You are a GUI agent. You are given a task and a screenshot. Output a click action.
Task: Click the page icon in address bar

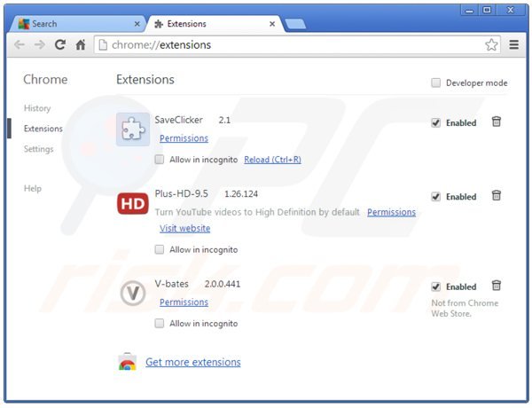point(103,45)
